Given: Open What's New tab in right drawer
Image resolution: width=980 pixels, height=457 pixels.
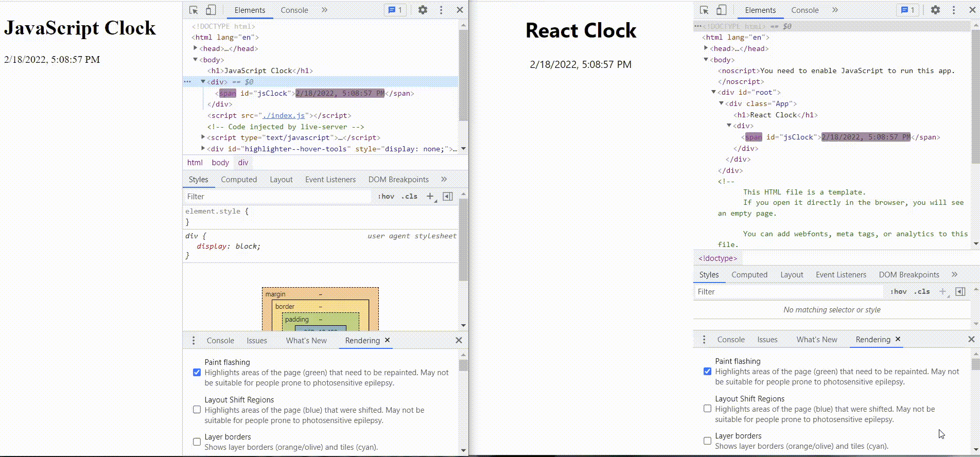Looking at the screenshot, I should tap(817, 339).
